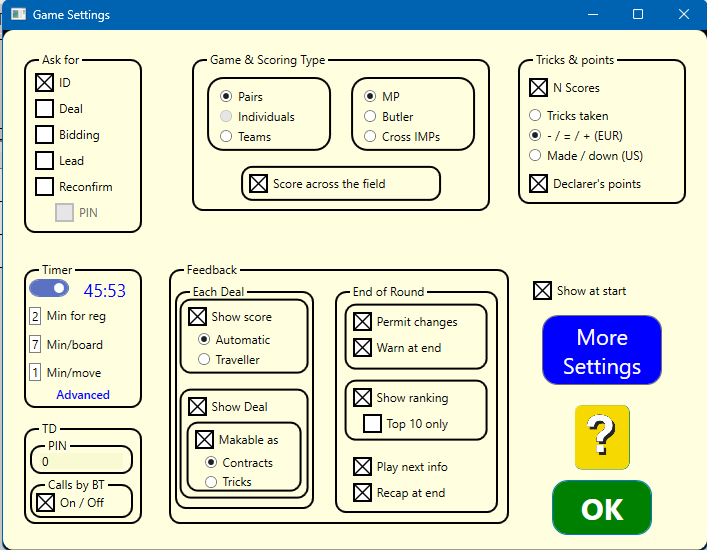Viewport: 708px width, 550px height.
Task: Click the TD PIN input field
Action: point(80,461)
